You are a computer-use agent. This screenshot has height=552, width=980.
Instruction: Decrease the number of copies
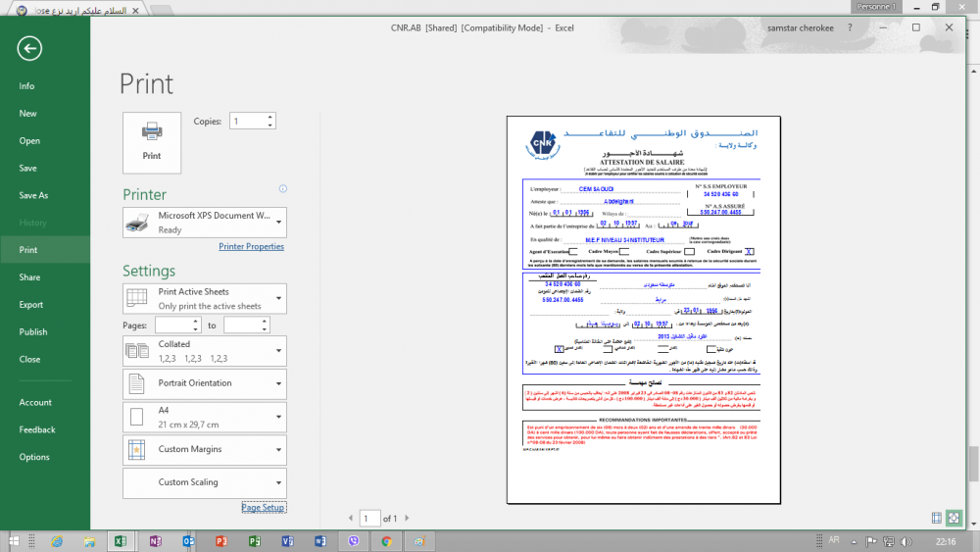270,125
